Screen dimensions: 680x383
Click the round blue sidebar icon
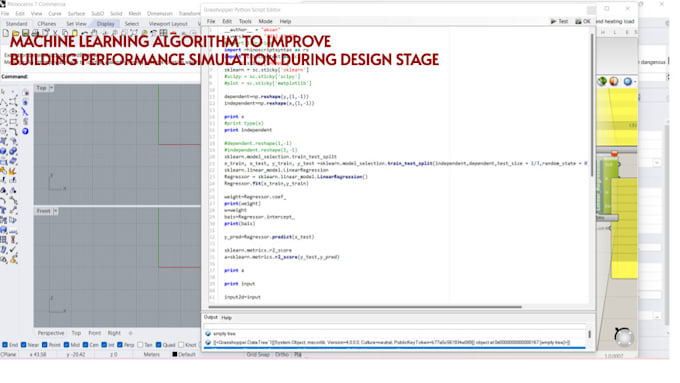(25, 131)
